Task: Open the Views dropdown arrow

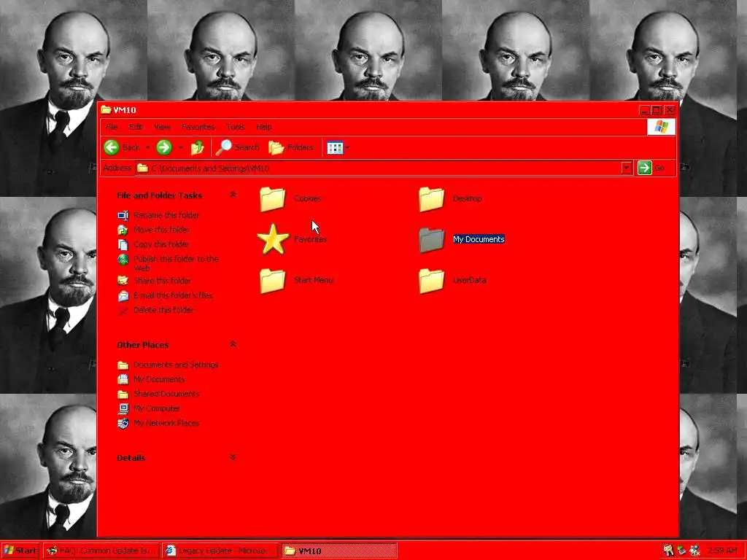Action: click(x=348, y=147)
